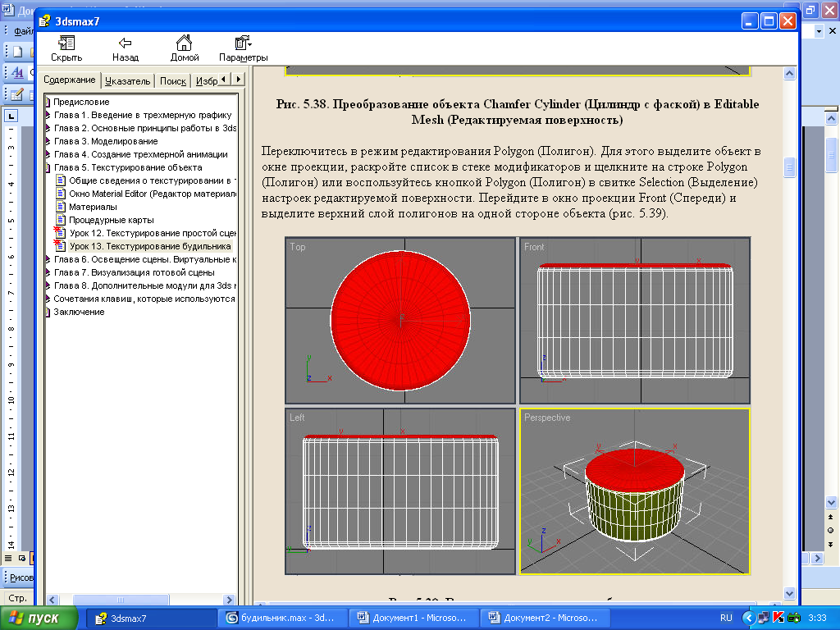Open the Рисование menu in Word
Viewport: 840px width, 630px height.
point(21,577)
